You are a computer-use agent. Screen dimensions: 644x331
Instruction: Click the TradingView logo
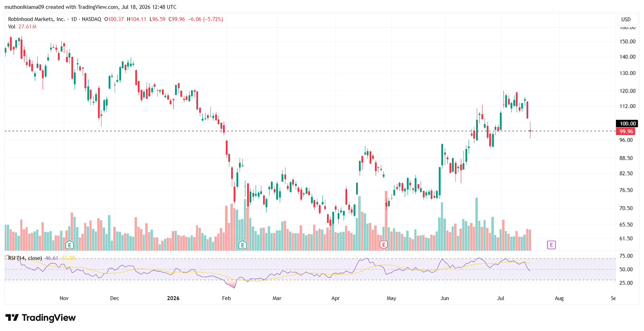(x=40, y=317)
